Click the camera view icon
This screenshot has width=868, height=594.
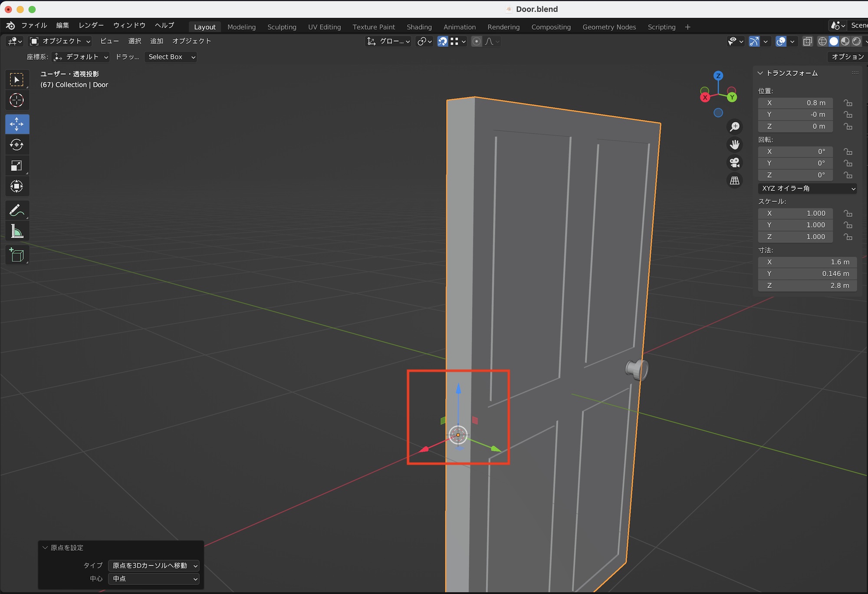click(x=734, y=162)
